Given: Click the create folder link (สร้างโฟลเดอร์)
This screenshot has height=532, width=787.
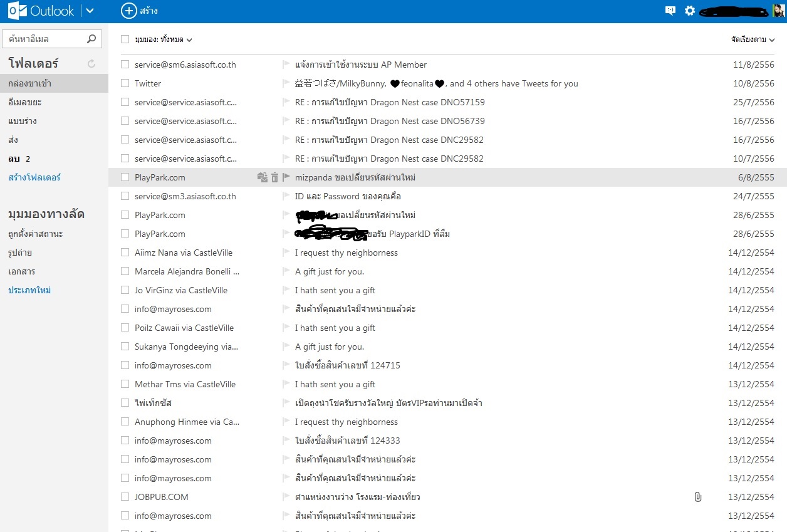Looking at the screenshot, I should tap(34, 177).
